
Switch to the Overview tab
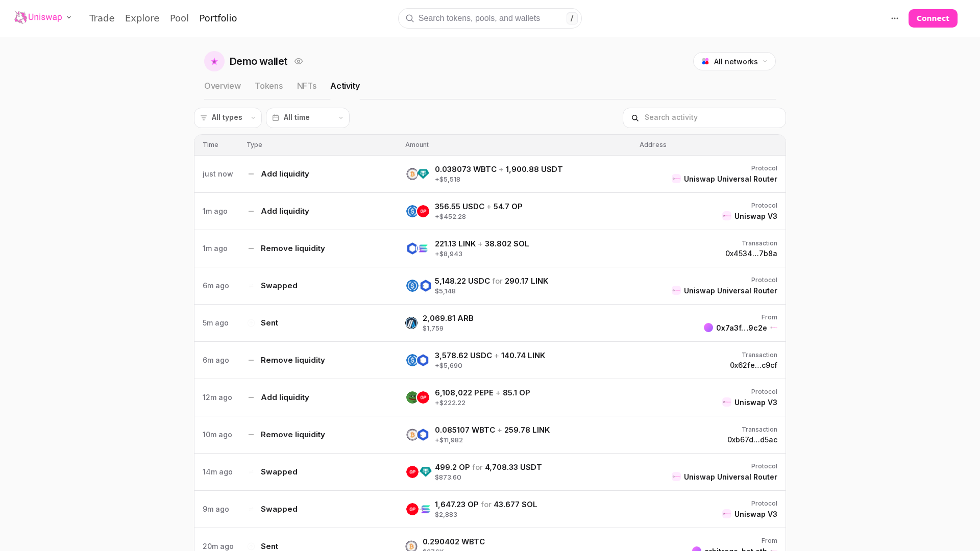223,86
